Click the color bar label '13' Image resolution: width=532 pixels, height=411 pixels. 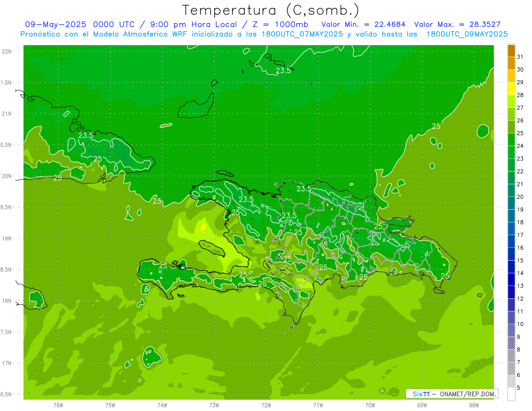pos(520,286)
